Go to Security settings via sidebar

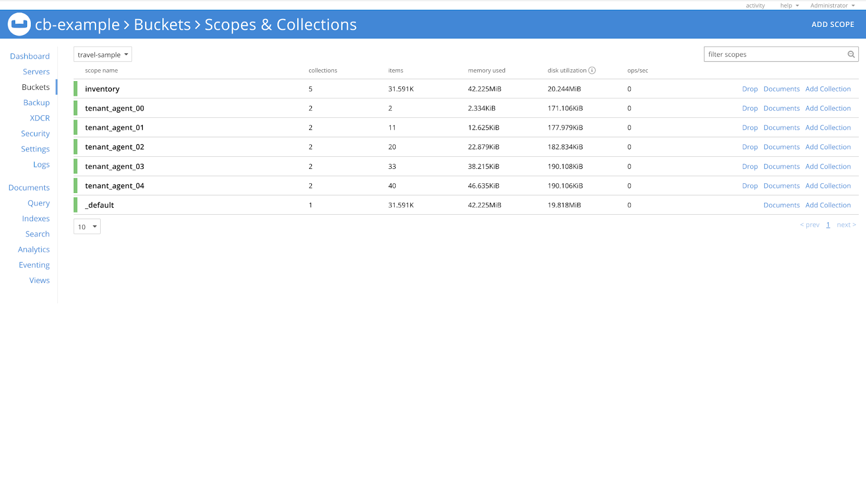point(35,133)
